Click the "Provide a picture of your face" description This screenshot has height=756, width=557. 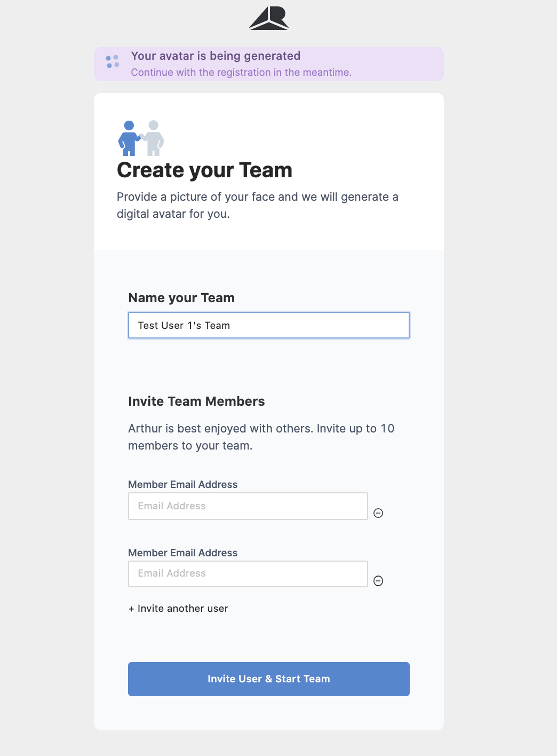[x=257, y=205]
